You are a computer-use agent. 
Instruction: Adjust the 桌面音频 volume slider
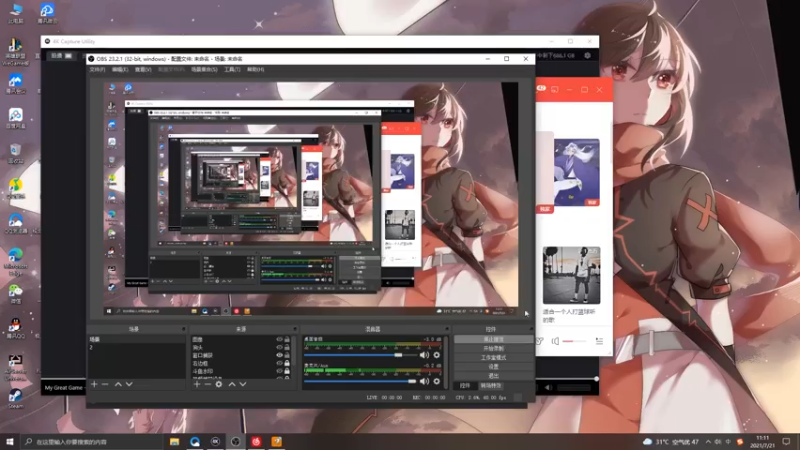click(x=360, y=355)
